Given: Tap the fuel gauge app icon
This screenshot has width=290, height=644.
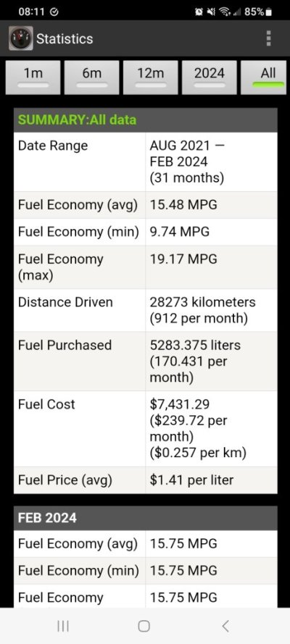Looking at the screenshot, I should point(21,38).
